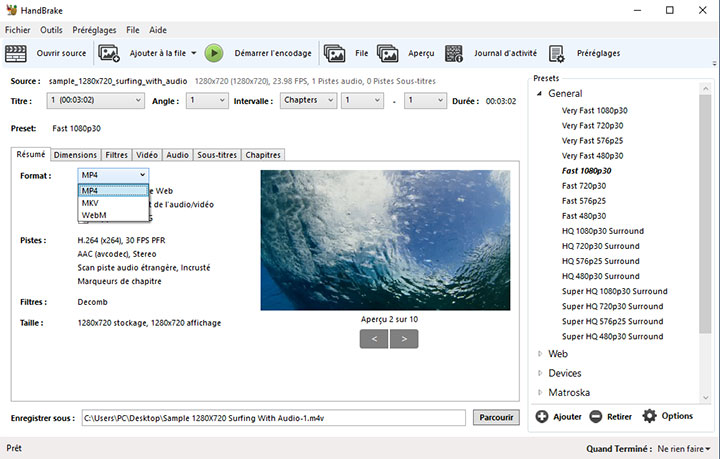Click the Enregistrer sous file path field
Screen dimensions: 720x459
(272, 417)
